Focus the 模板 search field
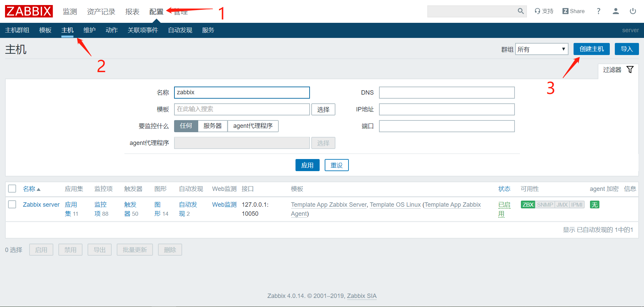This screenshot has width=644, height=307. (x=242, y=109)
